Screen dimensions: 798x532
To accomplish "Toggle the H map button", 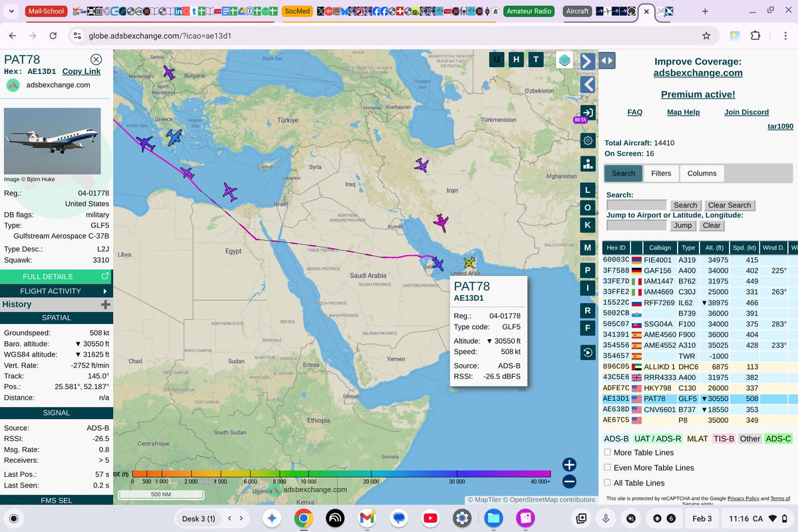I will click(516, 60).
